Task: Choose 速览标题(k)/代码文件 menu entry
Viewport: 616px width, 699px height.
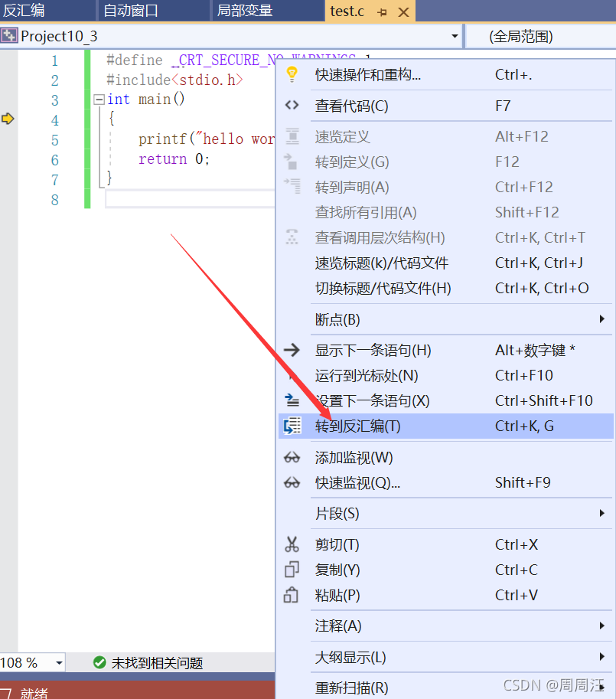Action: click(445, 263)
